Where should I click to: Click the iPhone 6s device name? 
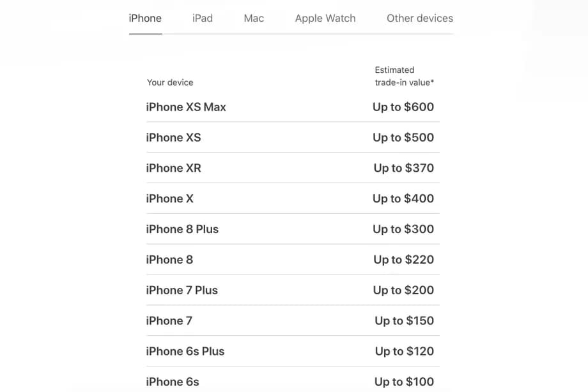pyautogui.click(x=173, y=382)
